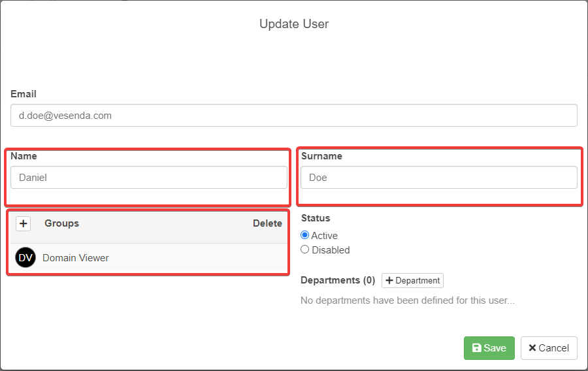Click the plus icon beside Groups
The height and width of the screenshot is (371, 588).
[x=24, y=223]
